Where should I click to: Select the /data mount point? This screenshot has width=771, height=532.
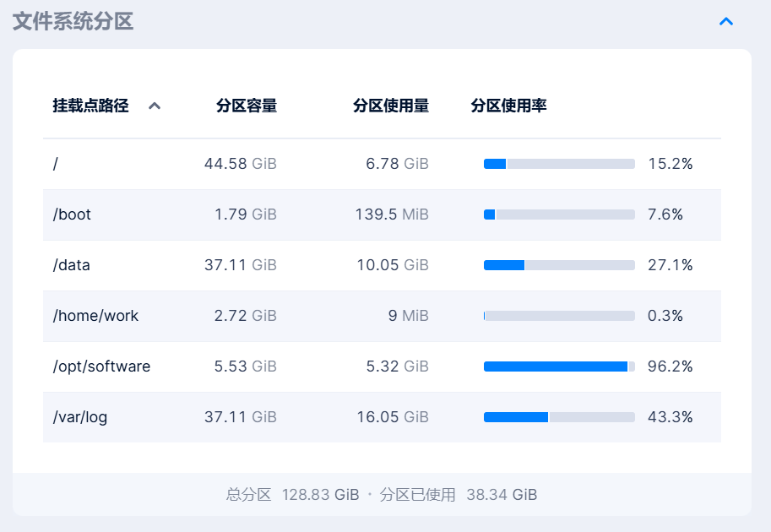click(x=71, y=265)
